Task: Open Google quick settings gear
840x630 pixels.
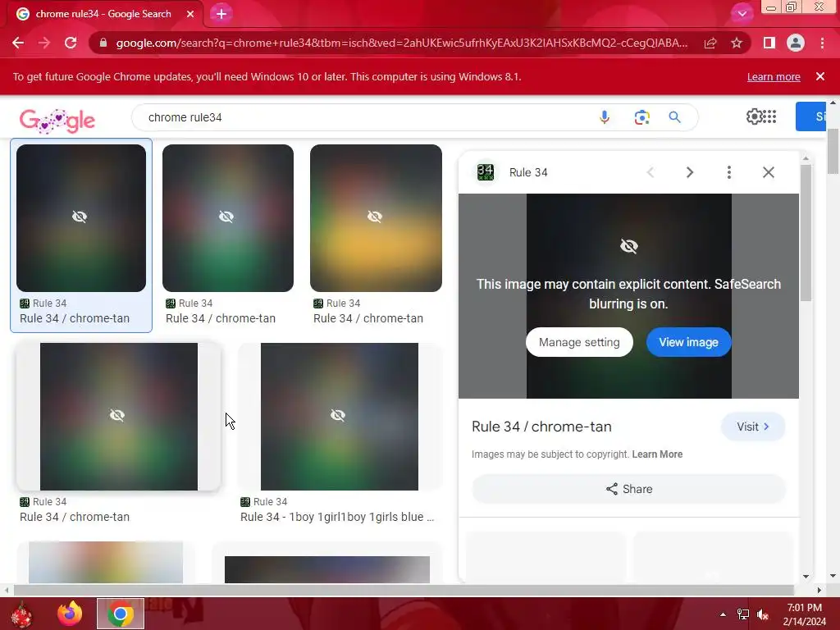Action: [x=754, y=116]
